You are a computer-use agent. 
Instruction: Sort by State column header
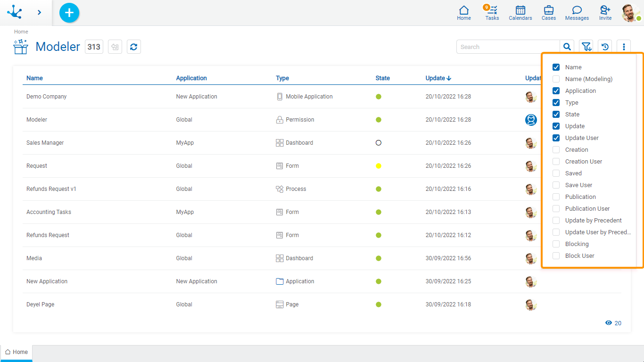pyautogui.click(x=383, y=78)
